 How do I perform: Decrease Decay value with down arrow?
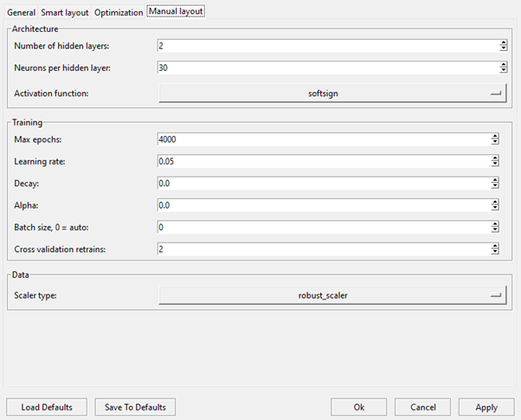495,186
